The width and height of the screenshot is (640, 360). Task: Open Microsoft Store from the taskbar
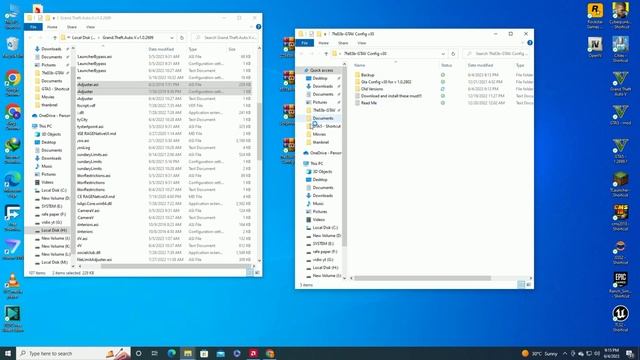pyautogui.click(x=204, y=353)
